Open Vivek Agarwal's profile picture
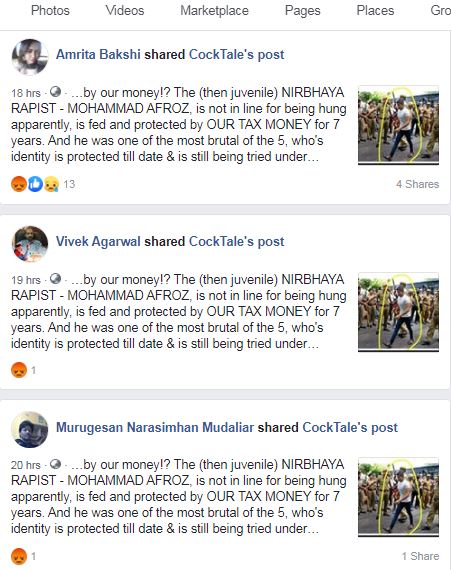This screenshot has height=570, width=451. point(30,244)
